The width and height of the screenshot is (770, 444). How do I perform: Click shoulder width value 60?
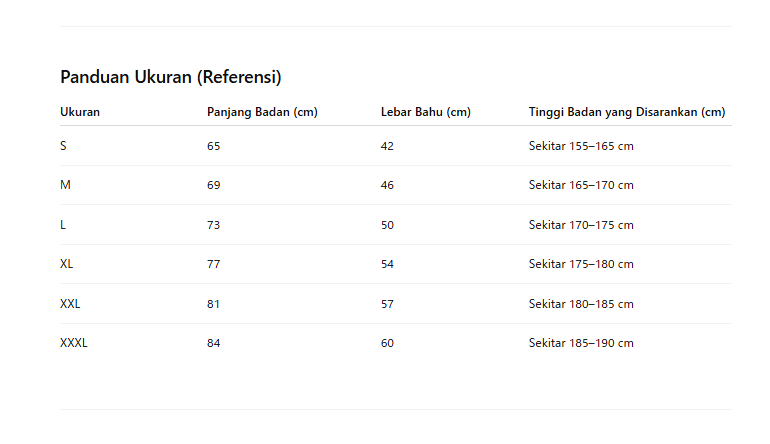[388, 343]
